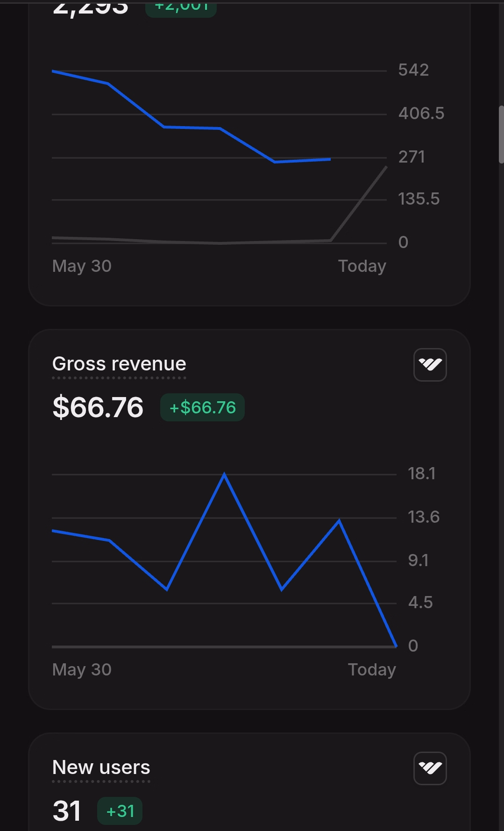Click the 18.1 peak on revenue chart
Screen dimensions: 504x831
pos(225,475)
